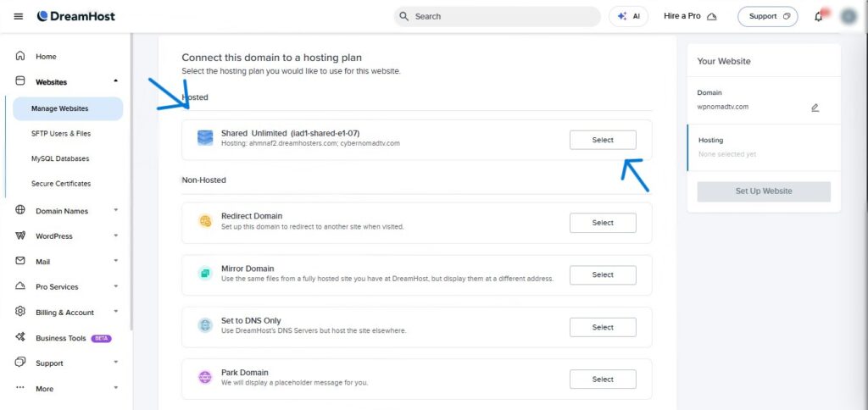Click the Hire a Pro link
This screenshot has height=410, width=868.
pos(690,17)
